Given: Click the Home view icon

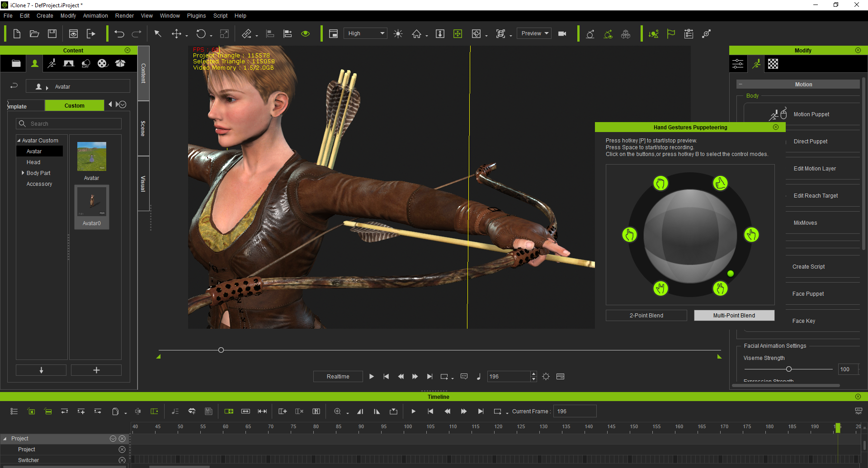Looking at the screenshot, I should click(x=416, y=34).
